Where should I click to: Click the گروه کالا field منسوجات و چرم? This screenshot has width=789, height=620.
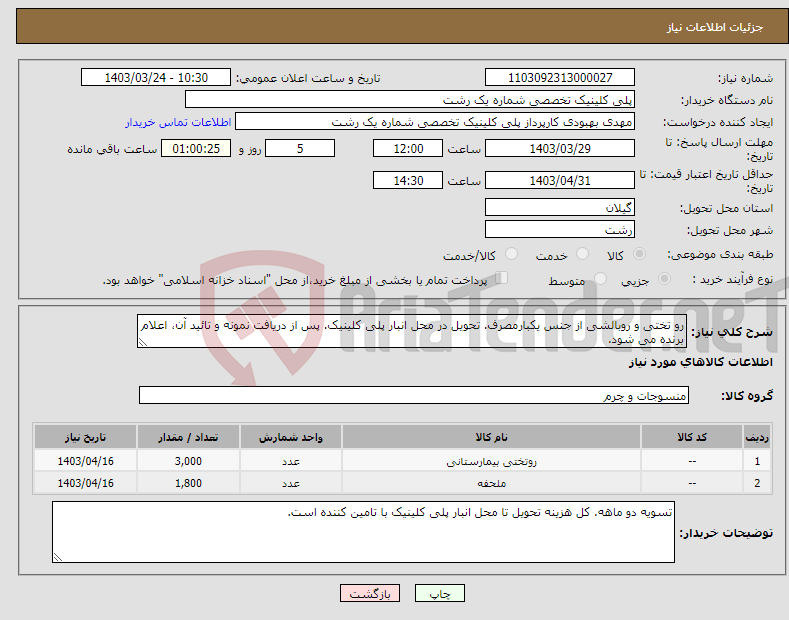tap(414, 396)
